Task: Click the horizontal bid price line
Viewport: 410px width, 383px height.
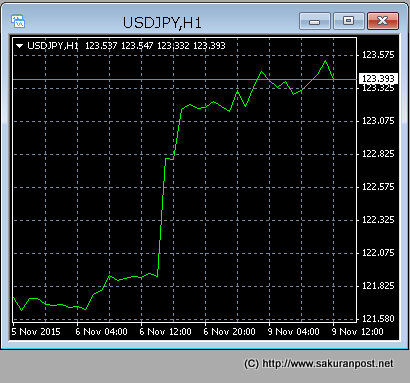Action: tap(184, 79)
